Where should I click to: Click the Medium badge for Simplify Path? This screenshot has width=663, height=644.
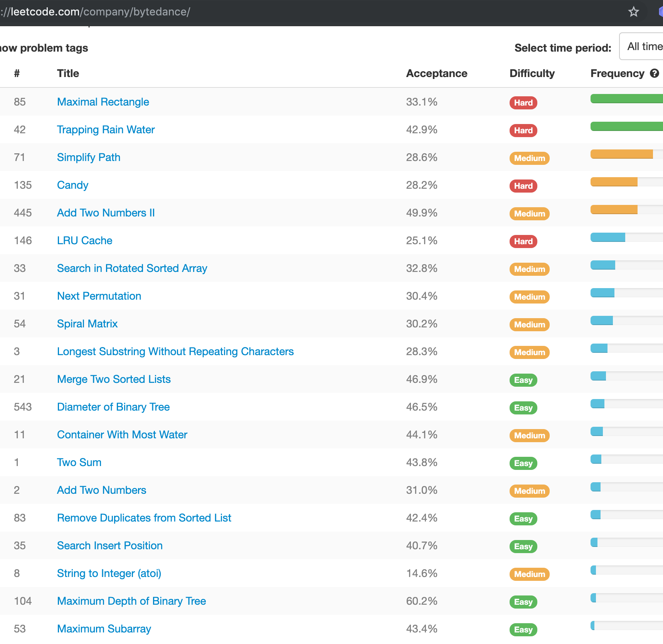(x=529, y=158)
